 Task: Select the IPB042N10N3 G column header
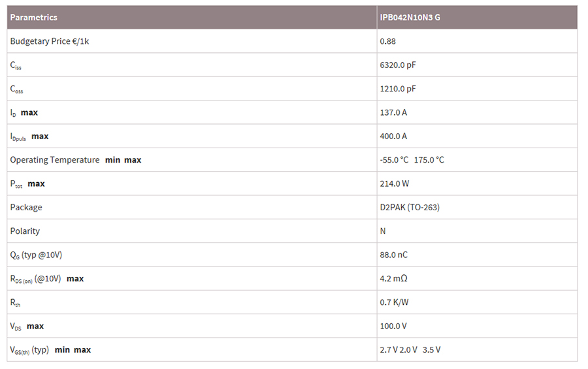(x=410, y=18)
